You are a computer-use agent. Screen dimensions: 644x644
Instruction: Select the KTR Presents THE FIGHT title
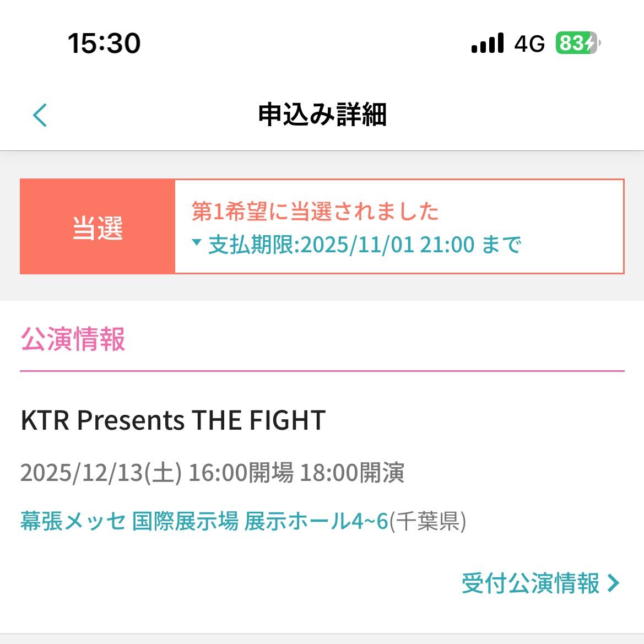tap(173, 420)
